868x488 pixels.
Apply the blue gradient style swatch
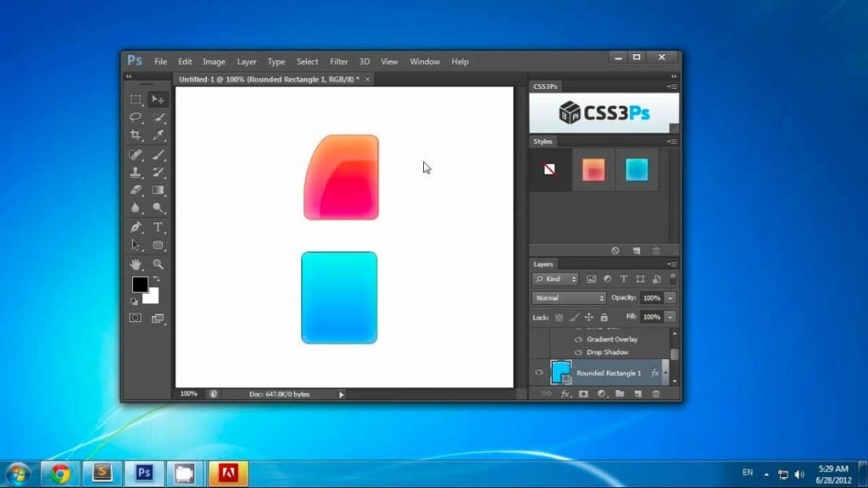tap(637, 169)
